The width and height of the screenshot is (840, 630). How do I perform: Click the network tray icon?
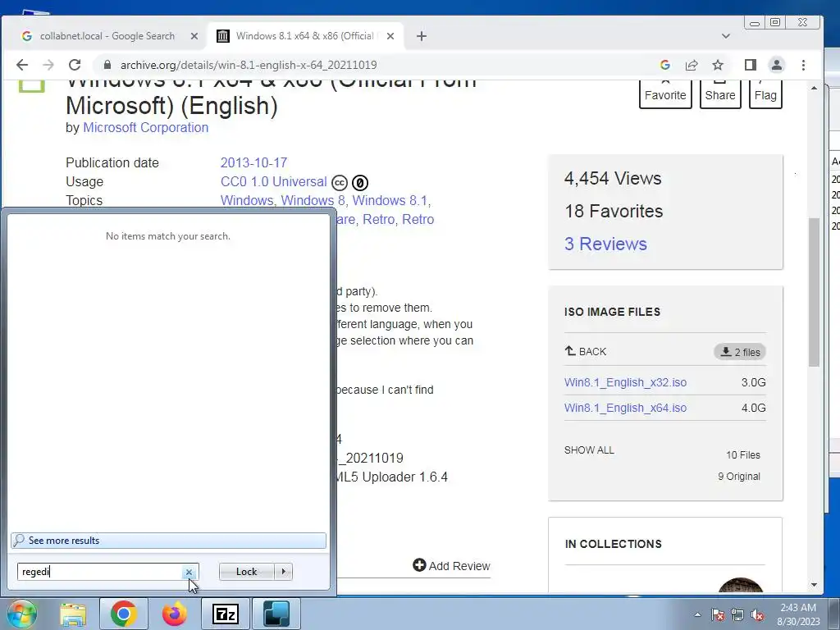tap(737, 615)
